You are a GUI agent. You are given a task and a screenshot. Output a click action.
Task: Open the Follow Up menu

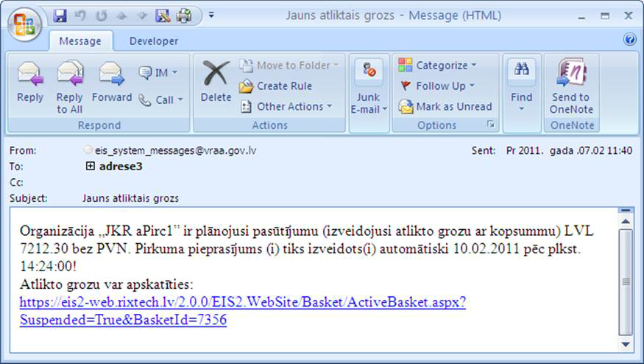(437, 86)
